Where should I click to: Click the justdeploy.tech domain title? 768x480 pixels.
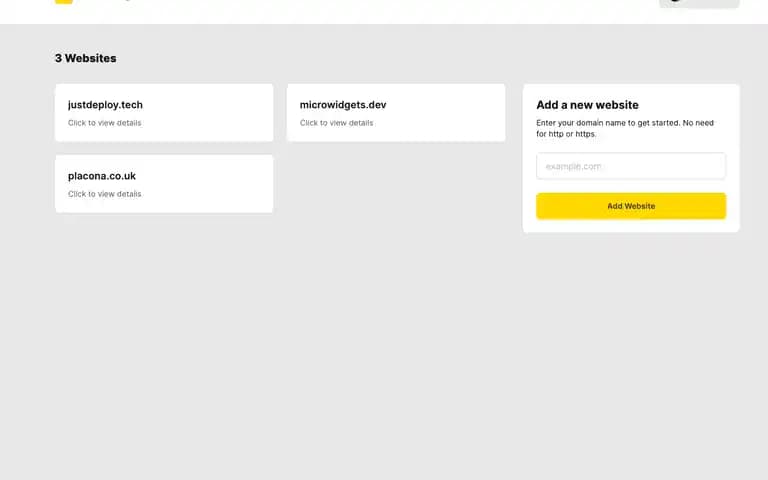[105, 105]
